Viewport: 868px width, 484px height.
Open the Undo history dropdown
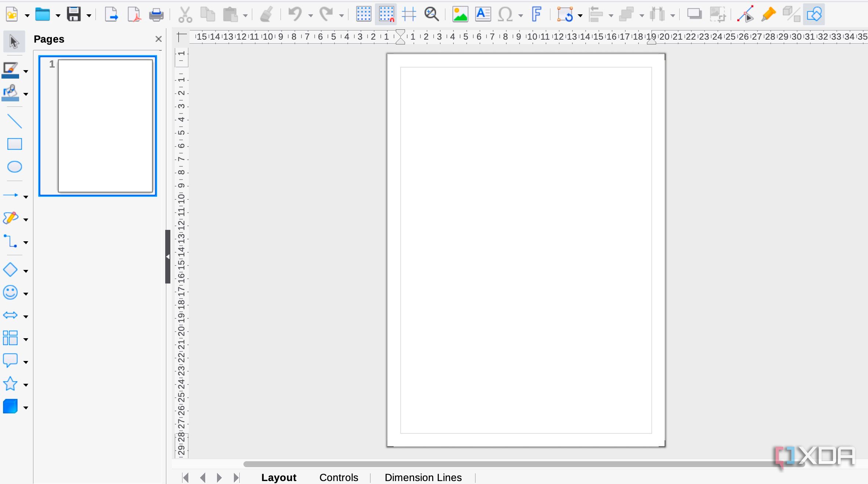tap(311, 15)
